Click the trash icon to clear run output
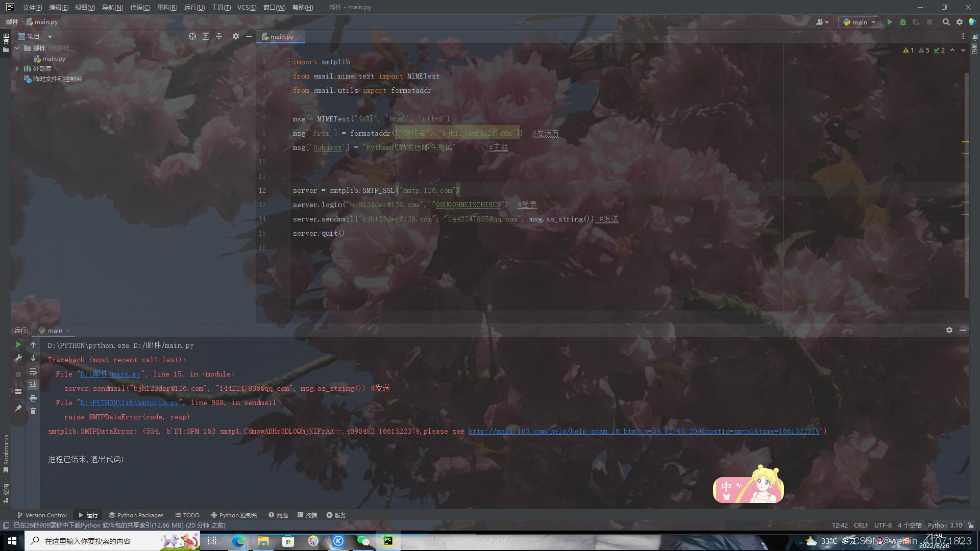The width and height of the screenshot is (980, 551). point(33,411)
